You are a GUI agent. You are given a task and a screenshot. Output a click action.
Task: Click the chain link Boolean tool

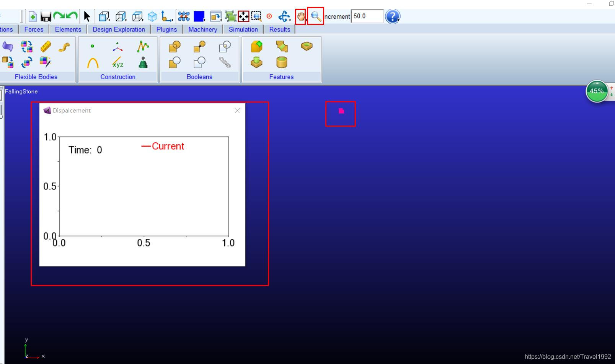pos(225,62)
